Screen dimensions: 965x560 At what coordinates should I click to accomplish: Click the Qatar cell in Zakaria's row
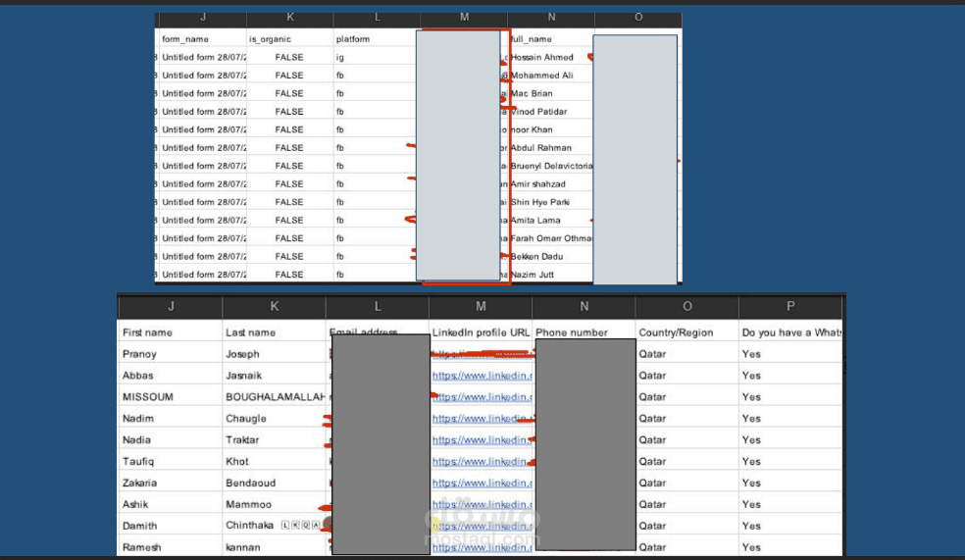click(686, 484)
